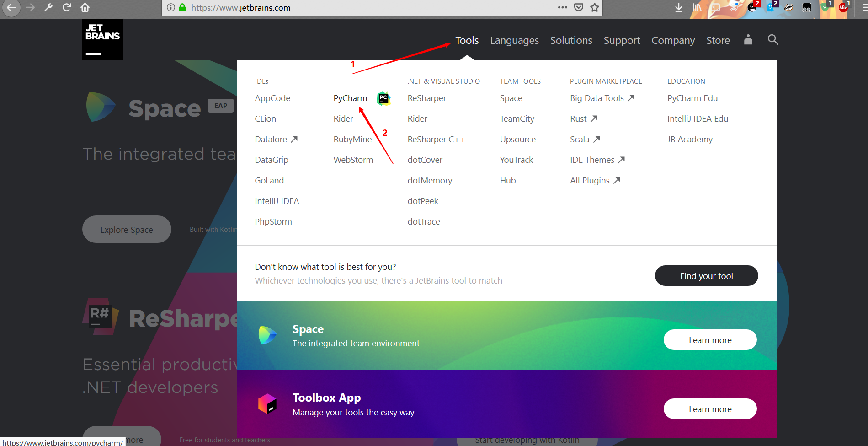Open Rider under IDEs column

[x=343, y=118]
